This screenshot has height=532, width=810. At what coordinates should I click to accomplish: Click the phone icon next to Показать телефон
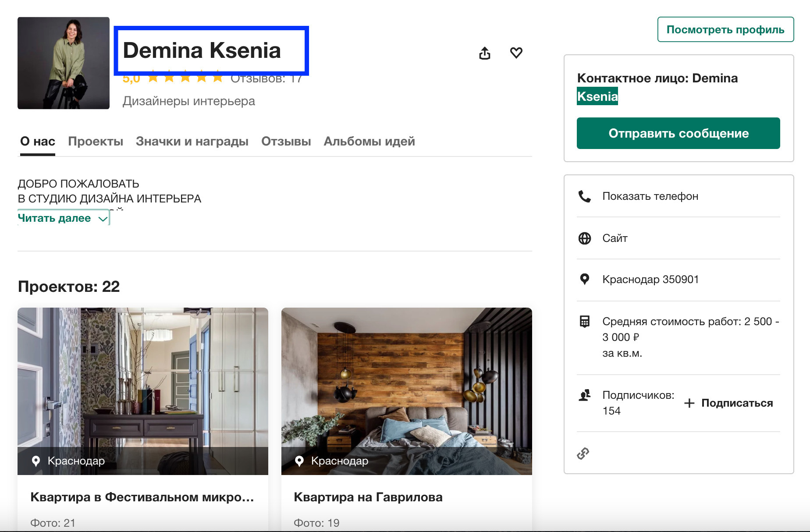point(585,196)
